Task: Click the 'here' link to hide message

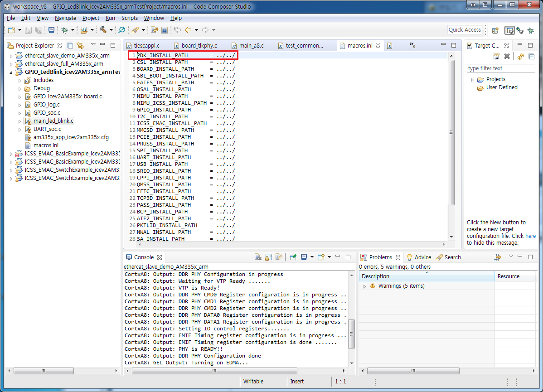Action: [x=530, y=236]
